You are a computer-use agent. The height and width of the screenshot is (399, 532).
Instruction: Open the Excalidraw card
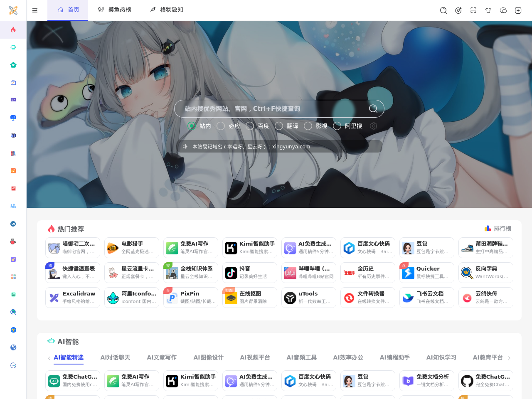(73, 298)
